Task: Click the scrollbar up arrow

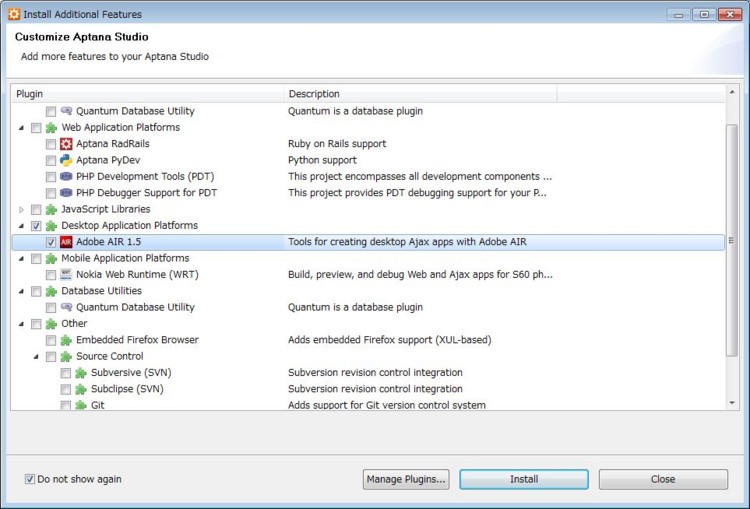Action: click(x=732, y=92)
